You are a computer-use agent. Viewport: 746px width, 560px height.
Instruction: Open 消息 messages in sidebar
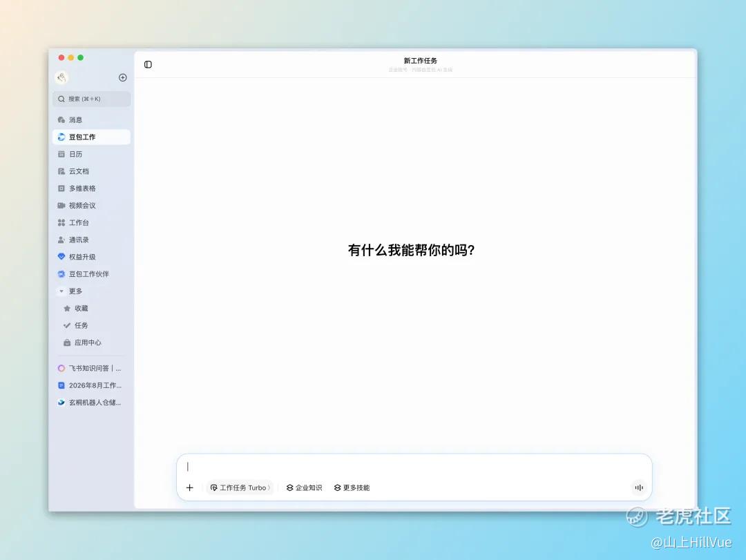pyautogui.click(x=91, y=120)
